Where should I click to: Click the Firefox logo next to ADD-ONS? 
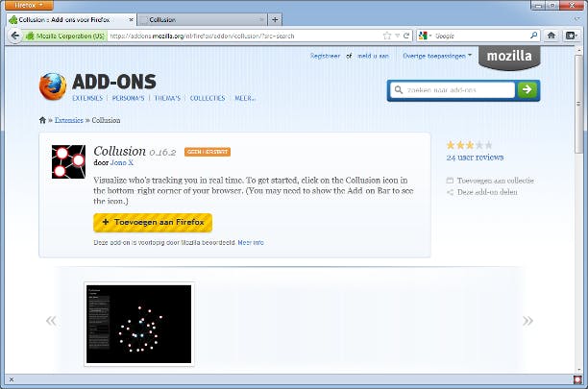pyautogui.click(x=53, y=86)
